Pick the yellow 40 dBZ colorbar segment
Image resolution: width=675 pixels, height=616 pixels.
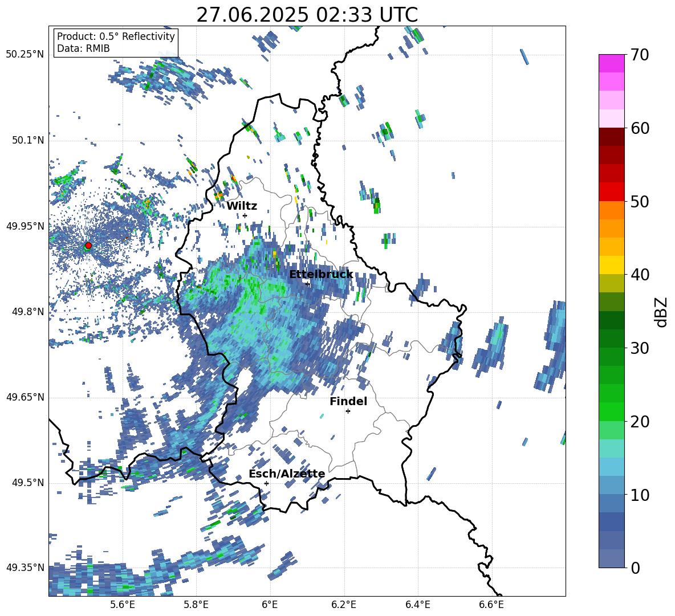point(611,265)
